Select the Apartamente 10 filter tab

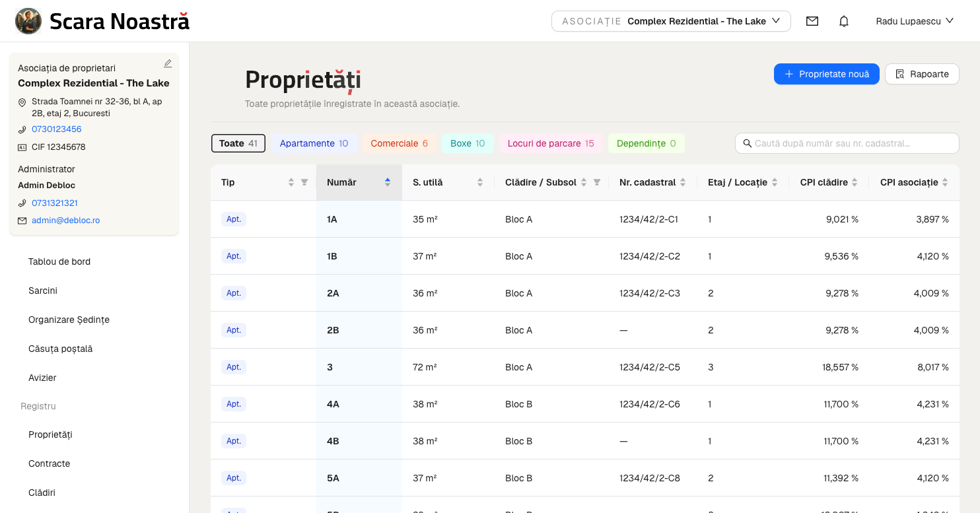[314, 143]
